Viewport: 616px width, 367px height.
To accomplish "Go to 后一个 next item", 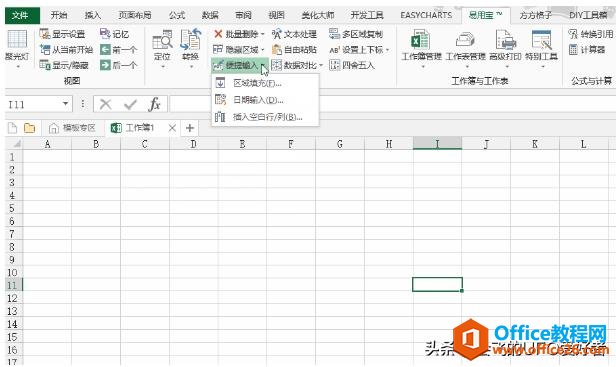I will (x=119, y=65).
